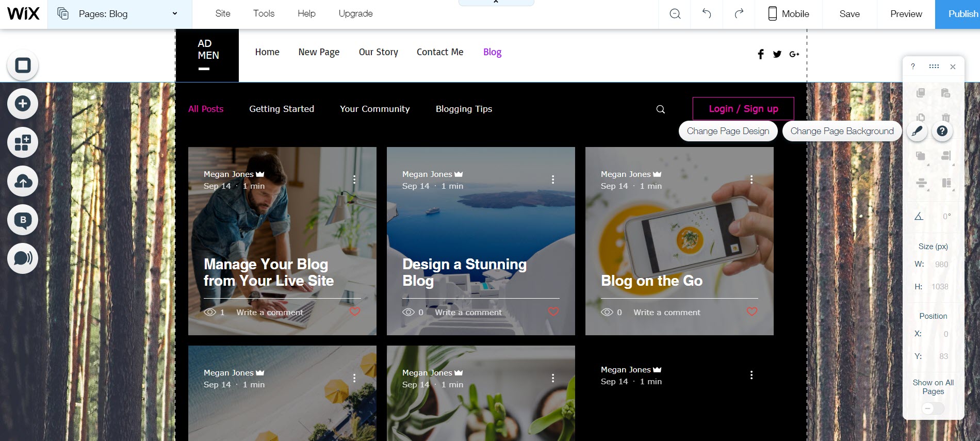Click the Design a Stunning Blog post title

pos(464,272)
